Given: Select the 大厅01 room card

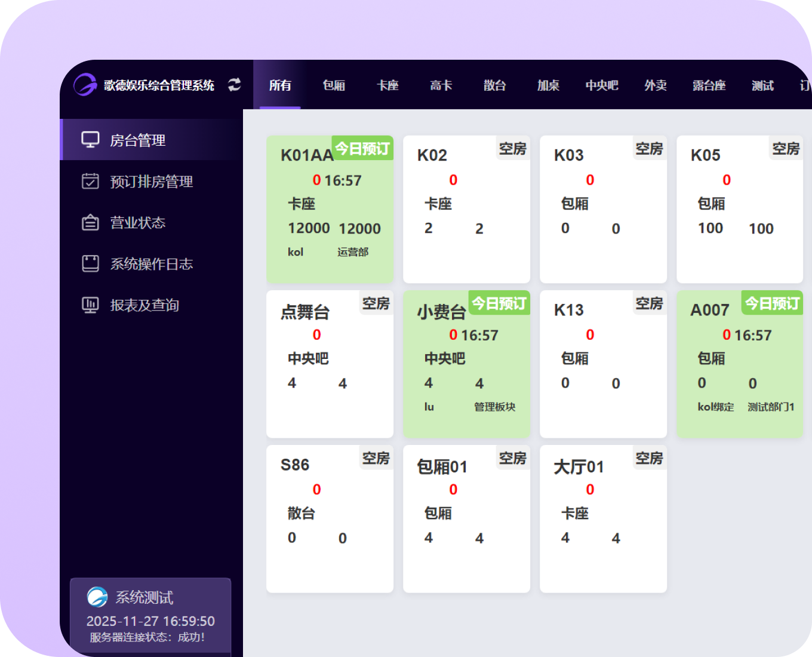Looking at the screenshot, I should pyautogui.click(x=603, y=518).
